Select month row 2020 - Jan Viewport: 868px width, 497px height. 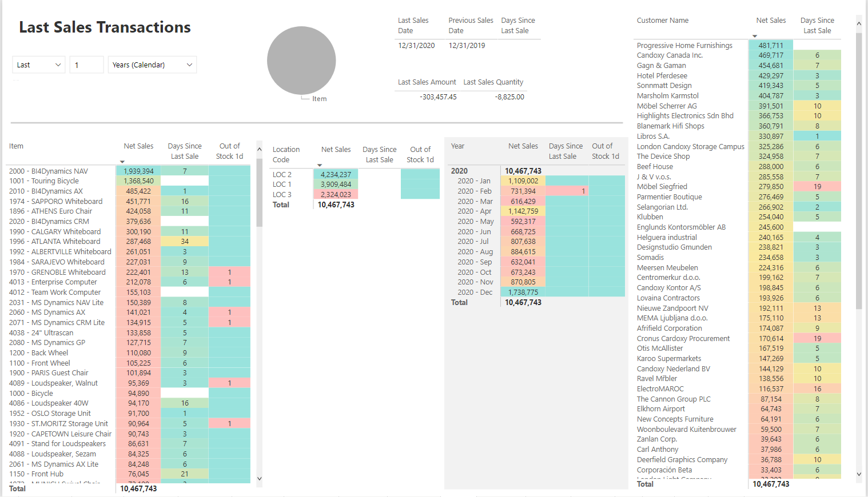click(x=474, y=181)
